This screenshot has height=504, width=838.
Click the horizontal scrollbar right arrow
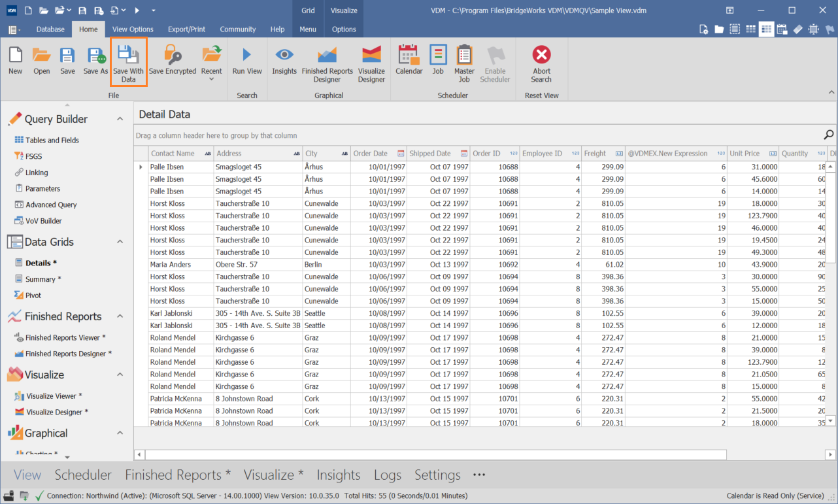coord(831,454)
